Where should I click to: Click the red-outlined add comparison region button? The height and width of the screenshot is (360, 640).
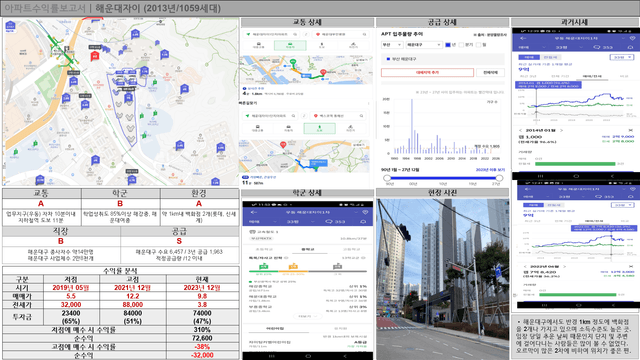427,72
